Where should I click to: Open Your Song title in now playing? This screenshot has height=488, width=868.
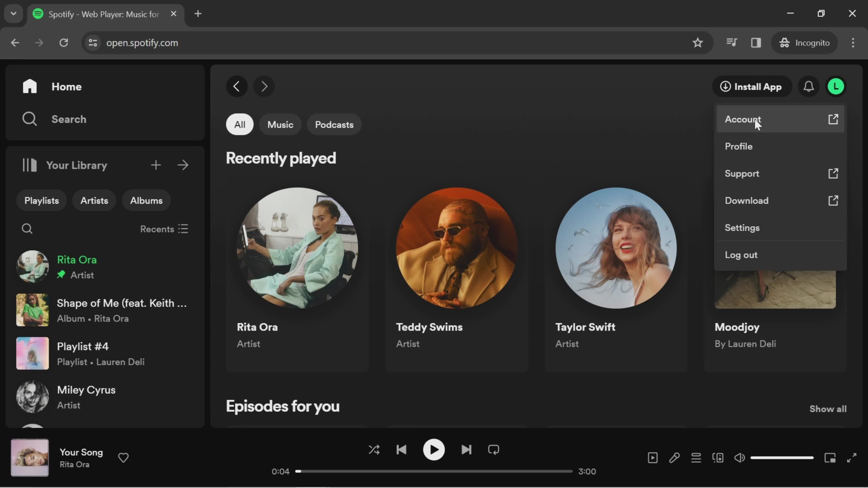81,452
